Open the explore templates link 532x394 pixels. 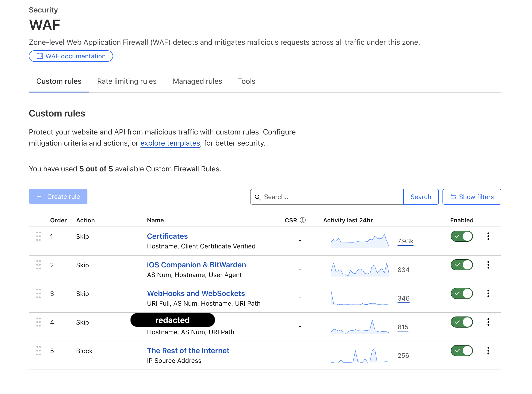coord(170,143)
